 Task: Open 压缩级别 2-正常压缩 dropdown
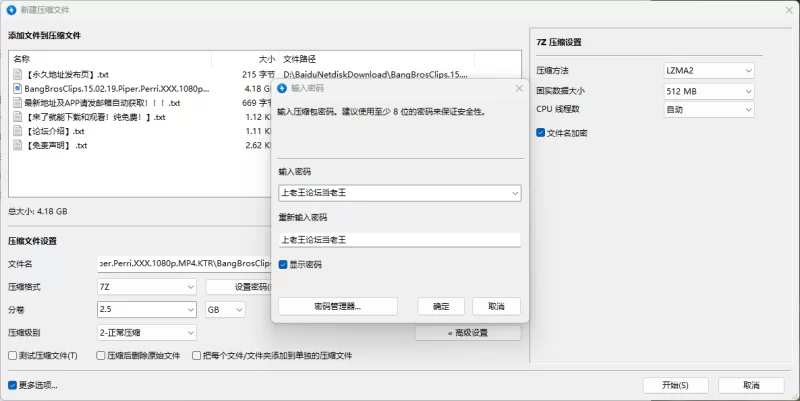(147, 333)
